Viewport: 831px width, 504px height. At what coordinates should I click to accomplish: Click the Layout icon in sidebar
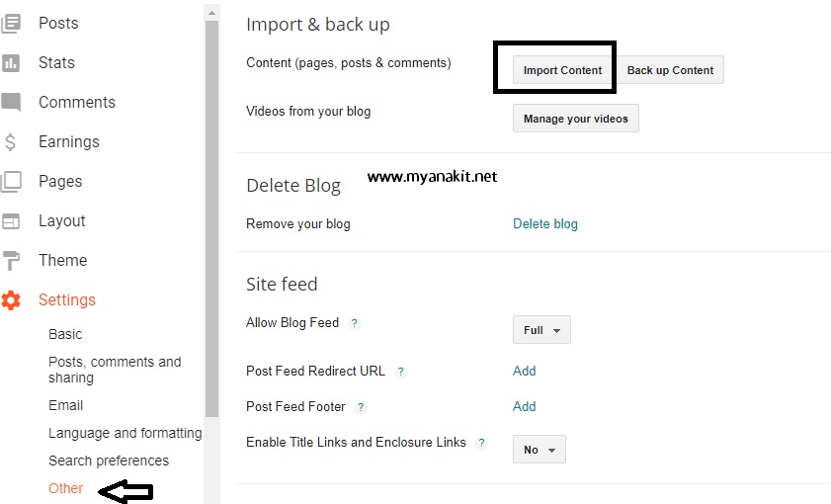[11, 220]
